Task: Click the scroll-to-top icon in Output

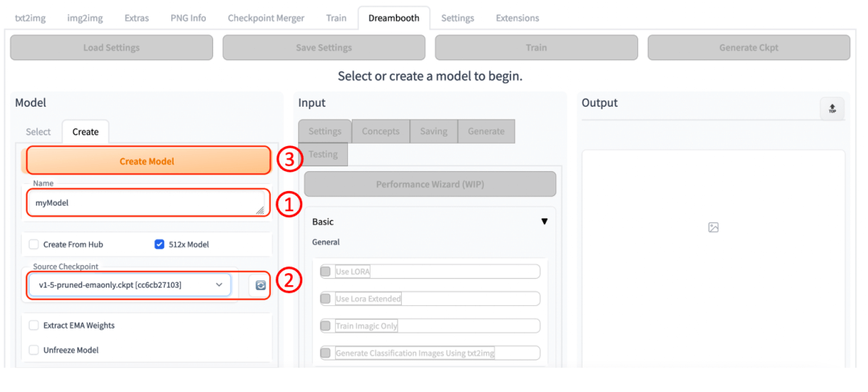Action: coord(832,109)
